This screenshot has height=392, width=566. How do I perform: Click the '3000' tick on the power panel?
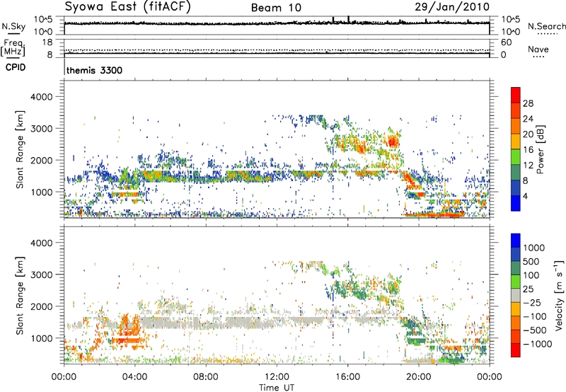[42, 129]
